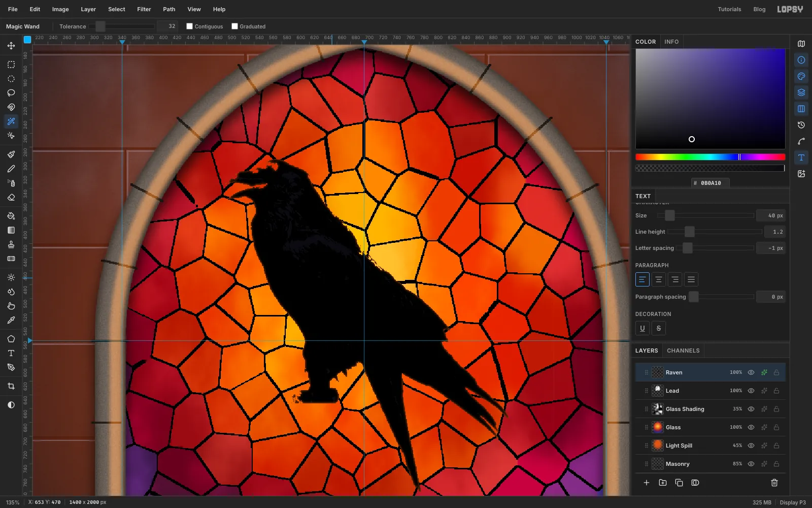Toggle strikethrough decoration
The image size is (812, 508).
click(659, 328)
